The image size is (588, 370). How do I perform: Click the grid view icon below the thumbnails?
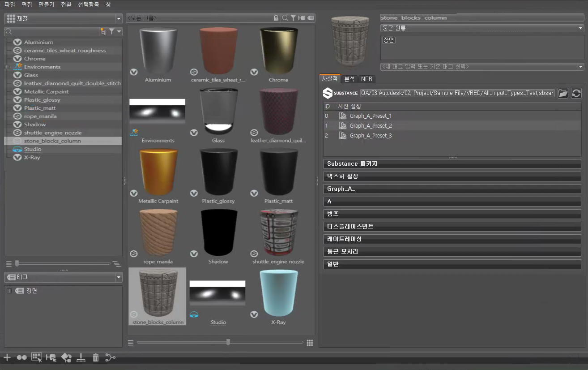[310, 343]
